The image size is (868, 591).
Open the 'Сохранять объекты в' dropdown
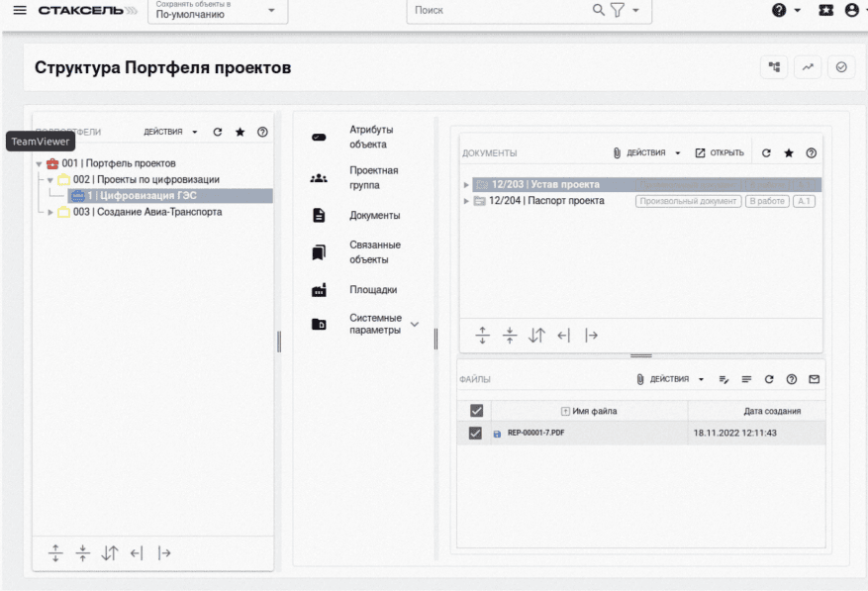(x=217, y=11)
